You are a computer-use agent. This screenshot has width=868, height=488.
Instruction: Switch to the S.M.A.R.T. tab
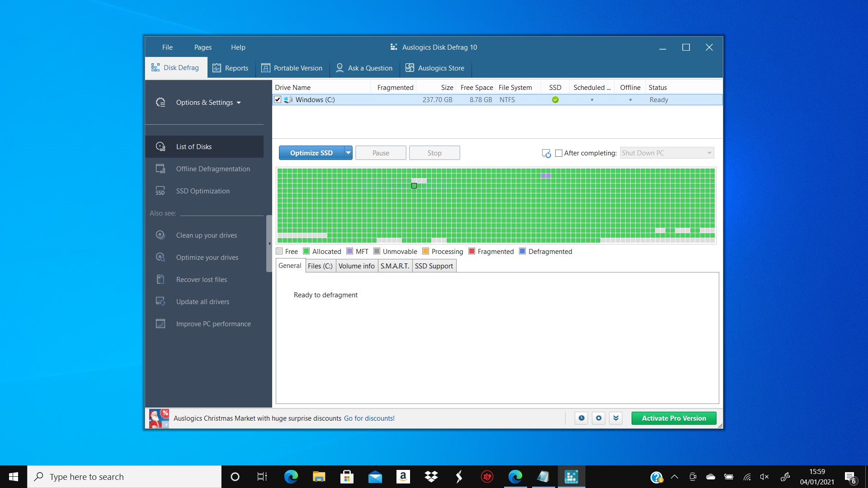[x=395, y=266]
